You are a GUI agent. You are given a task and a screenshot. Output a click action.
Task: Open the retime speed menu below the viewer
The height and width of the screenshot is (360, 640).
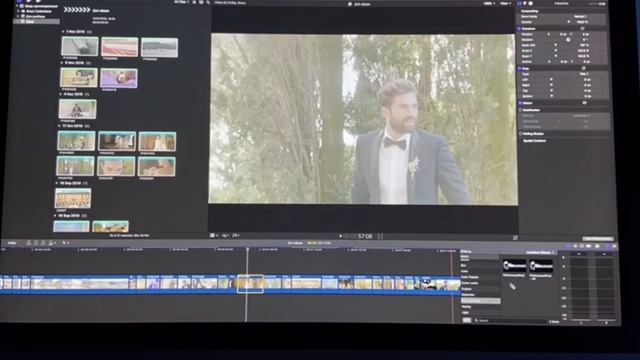click(x=236, y=236)
